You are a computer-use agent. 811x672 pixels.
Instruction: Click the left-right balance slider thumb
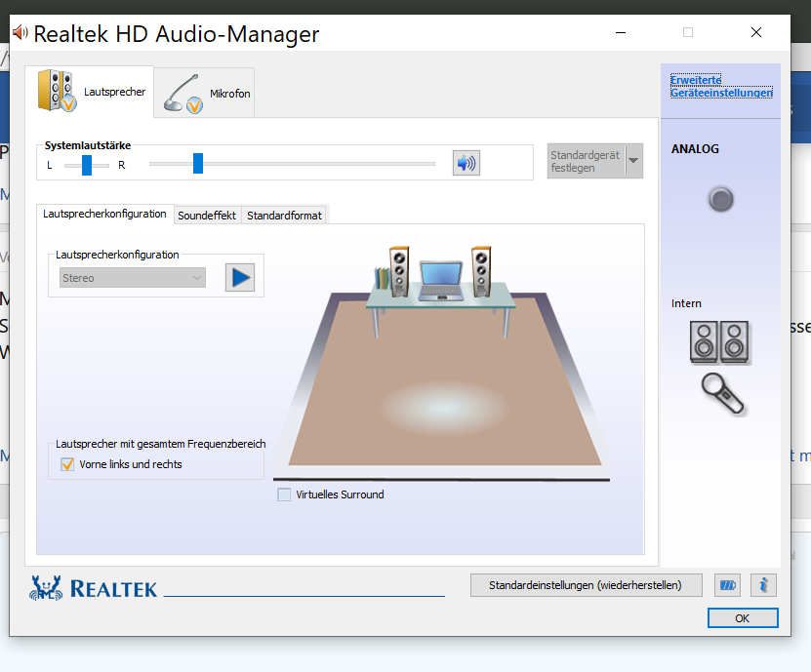tap(87, 165)
